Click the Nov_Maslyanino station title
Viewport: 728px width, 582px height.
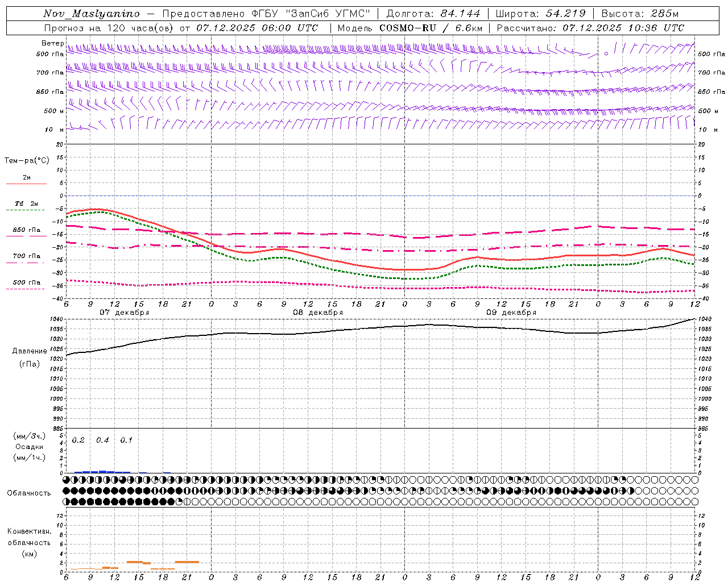[x=91, y=14]
